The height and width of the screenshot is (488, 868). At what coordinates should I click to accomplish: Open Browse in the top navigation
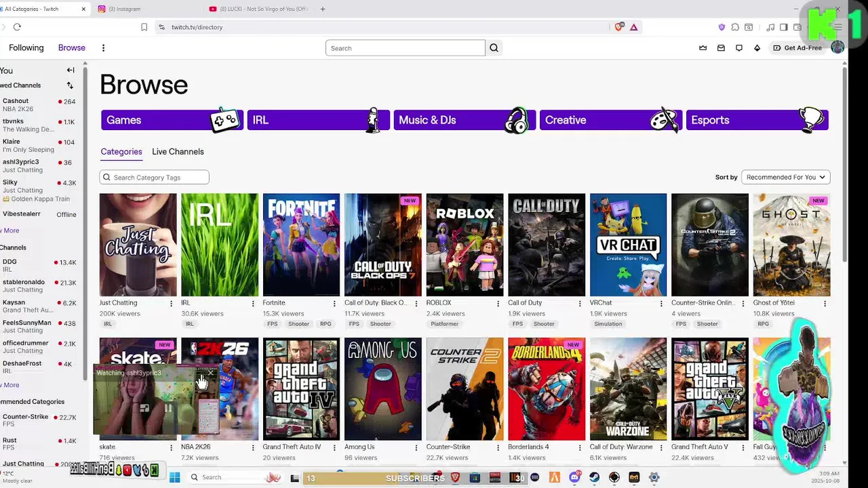pyautogui.click(x=72, y=48)
